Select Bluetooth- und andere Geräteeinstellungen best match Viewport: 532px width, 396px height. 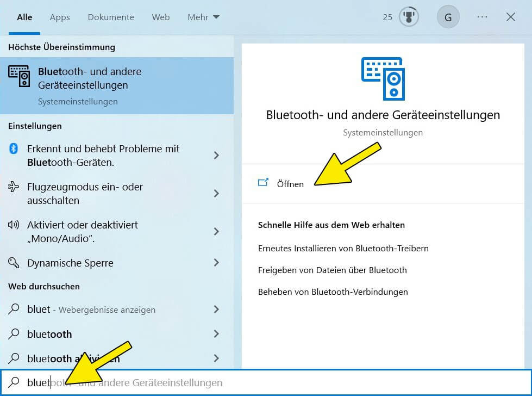tap(117, 85)
